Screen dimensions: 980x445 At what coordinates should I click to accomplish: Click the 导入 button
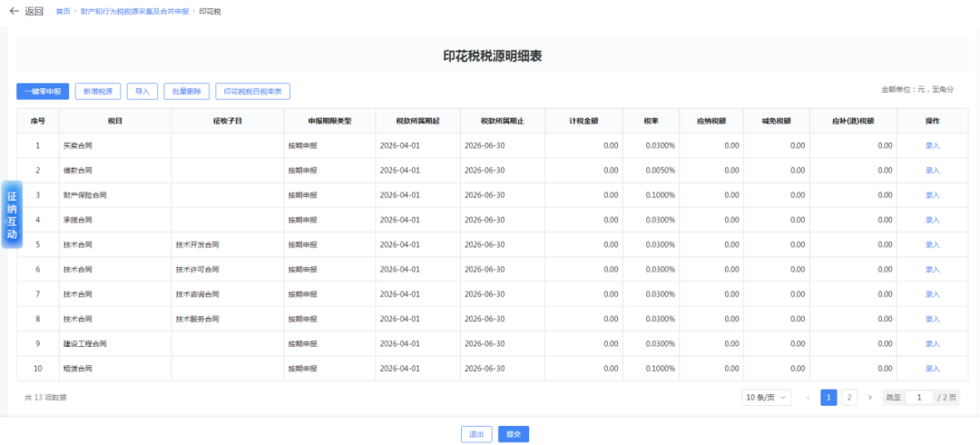click(142, 92)
